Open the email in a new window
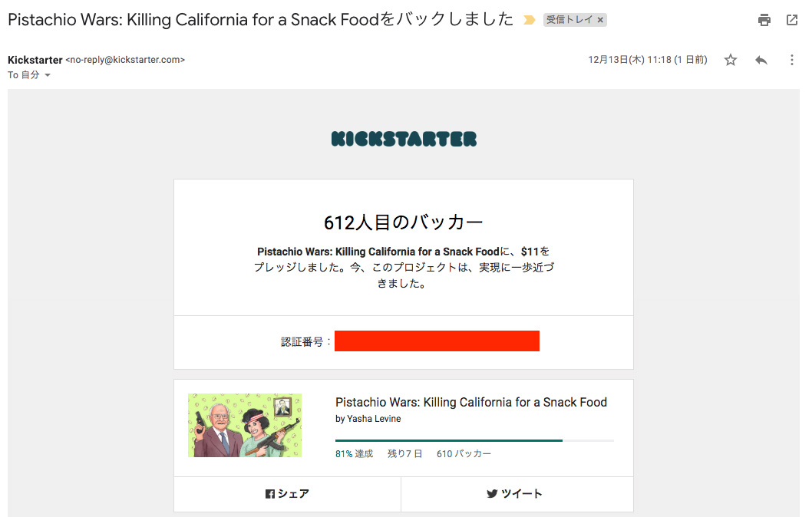 (x=792, y=21)
